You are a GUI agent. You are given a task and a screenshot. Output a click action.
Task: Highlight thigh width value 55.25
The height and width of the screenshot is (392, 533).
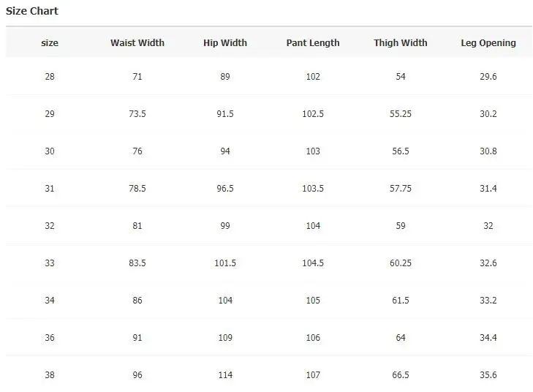401,114
